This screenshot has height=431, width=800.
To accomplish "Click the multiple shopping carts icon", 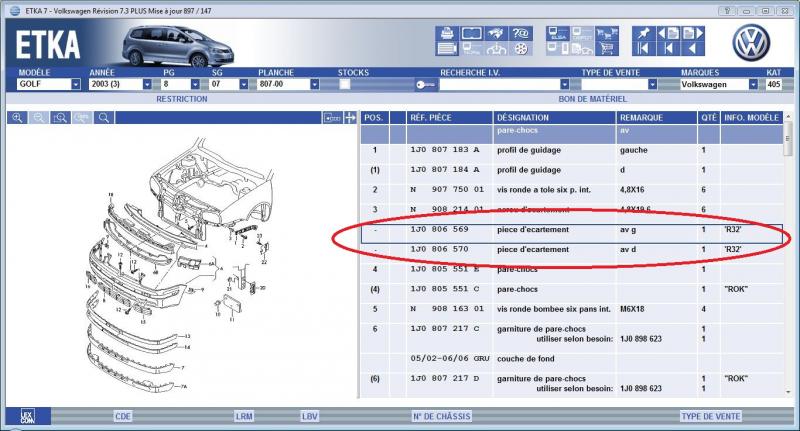I will [607, 33].
